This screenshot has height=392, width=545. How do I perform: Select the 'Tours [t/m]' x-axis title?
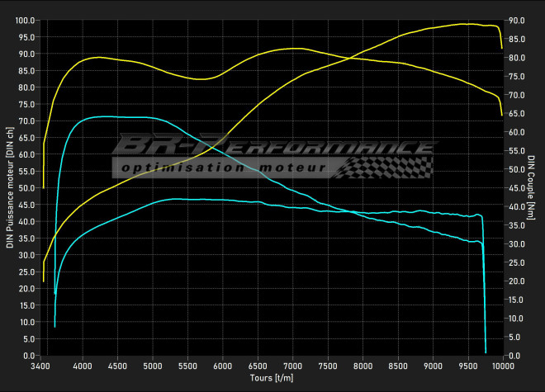point(272,378)
